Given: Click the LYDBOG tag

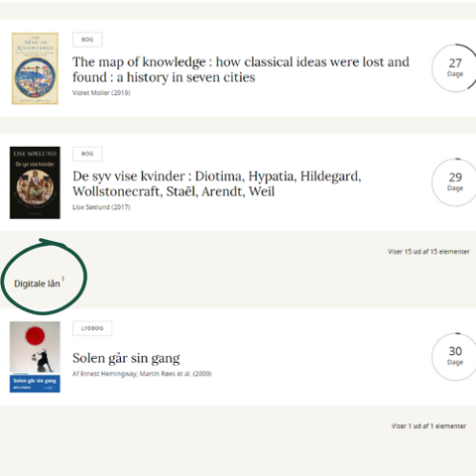Looking at the screenshot, I should (x=92, y=328).
